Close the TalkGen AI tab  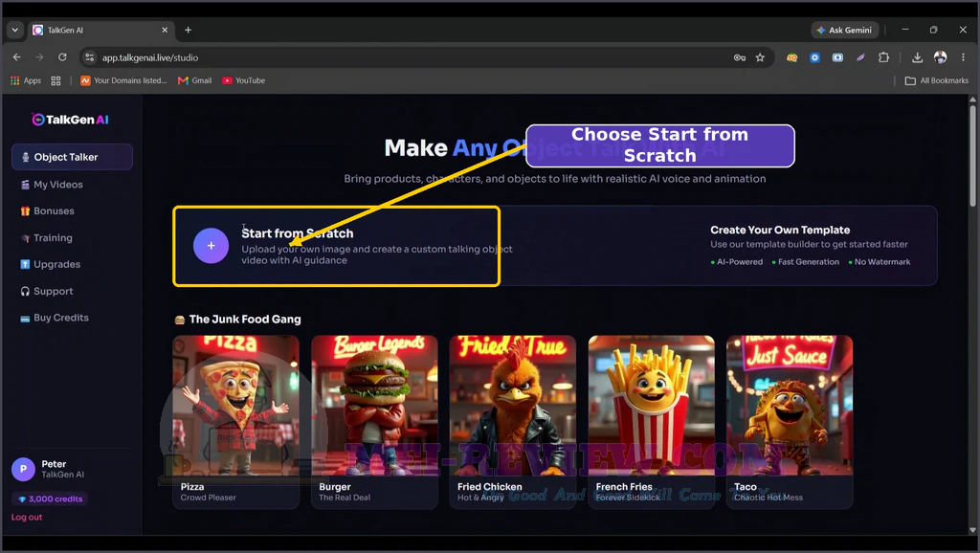coord(165,30)
